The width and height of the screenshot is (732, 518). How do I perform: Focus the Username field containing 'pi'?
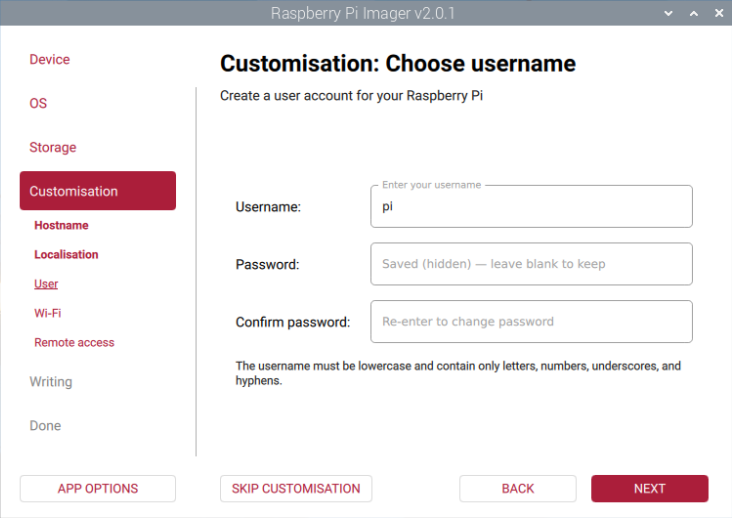[x=531, y=207]
